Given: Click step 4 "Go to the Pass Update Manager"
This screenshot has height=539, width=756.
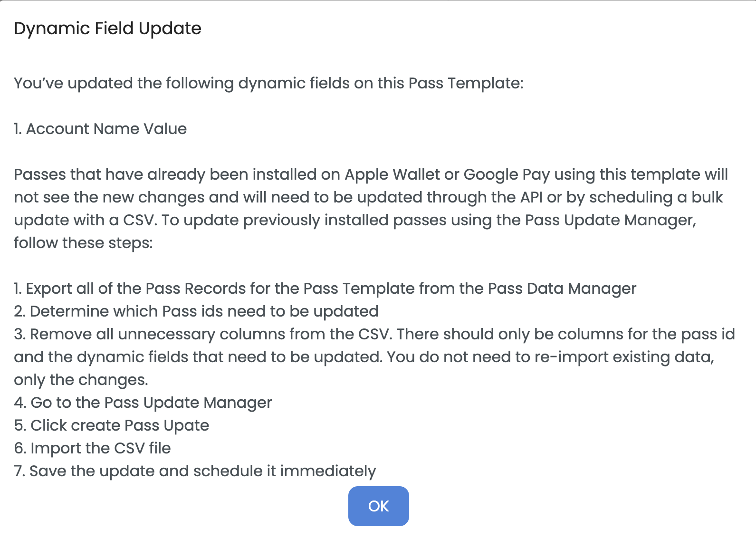Looking at the screenshot, I should click(x=143, y=403).
